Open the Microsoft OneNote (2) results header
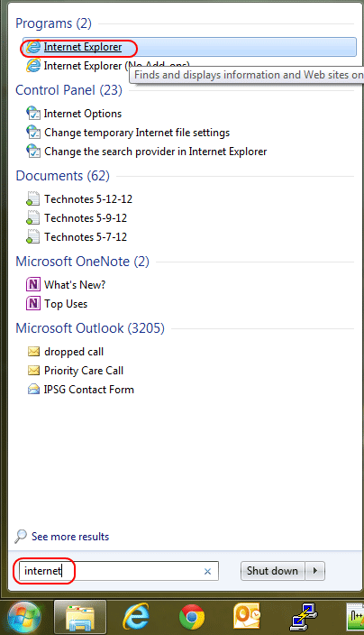Viewport: 364px width, 635px height. point(83,262)
